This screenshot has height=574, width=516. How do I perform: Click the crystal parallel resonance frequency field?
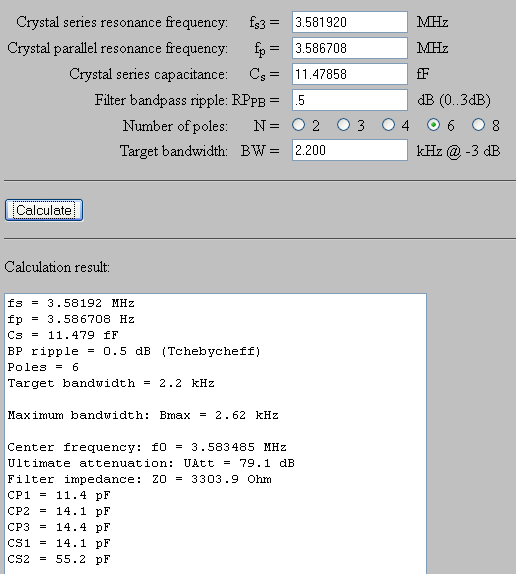pyautogui.click(x=350, y=48)
